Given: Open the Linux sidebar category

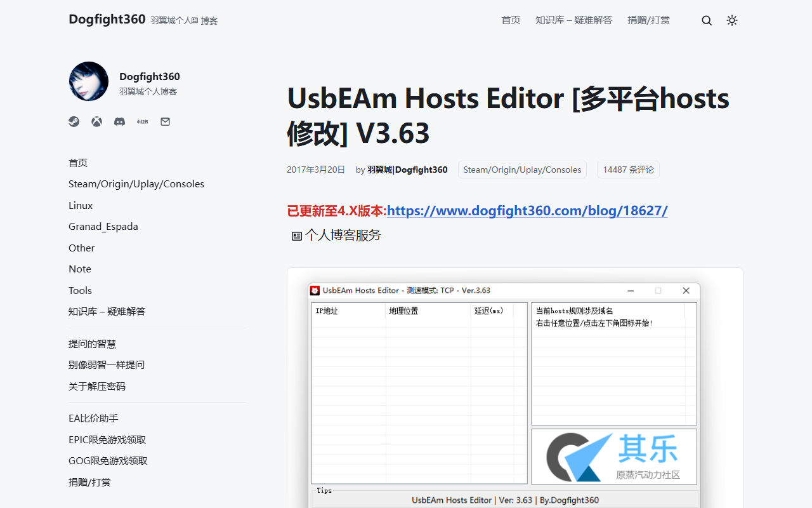Looking at the screenshot, I should pyautogui.click(x=81, y=205).
